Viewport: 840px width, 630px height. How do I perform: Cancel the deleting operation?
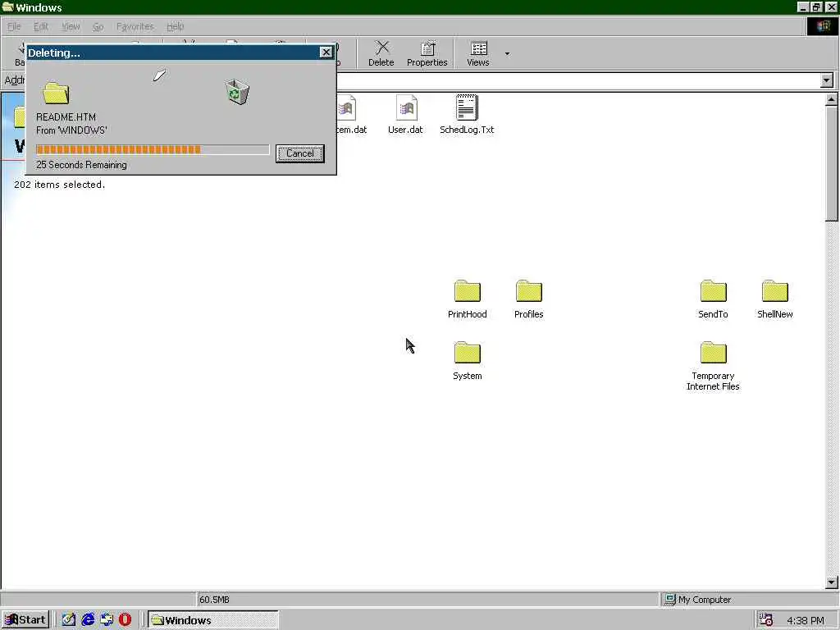click(300, 153)
